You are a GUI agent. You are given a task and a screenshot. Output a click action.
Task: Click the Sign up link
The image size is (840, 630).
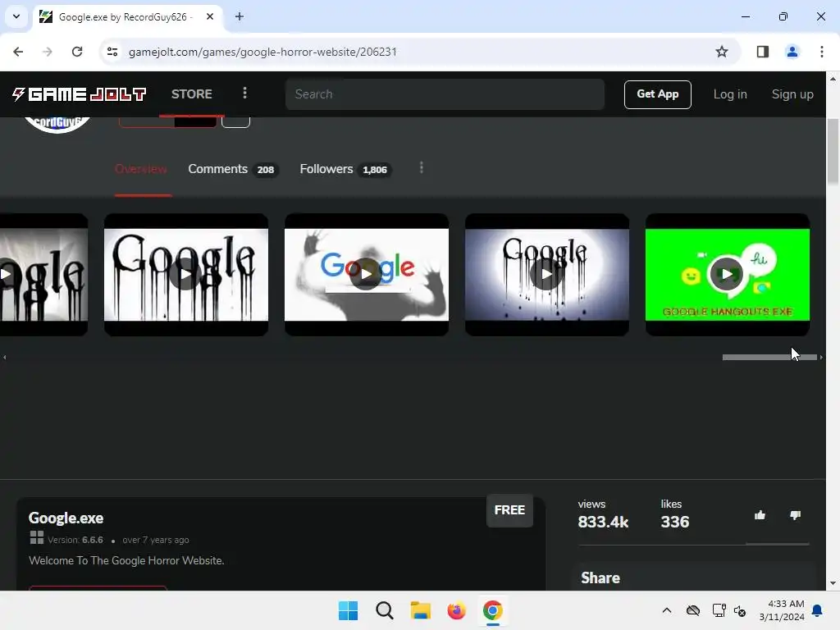pyautogui.click(x=792, y=94)
